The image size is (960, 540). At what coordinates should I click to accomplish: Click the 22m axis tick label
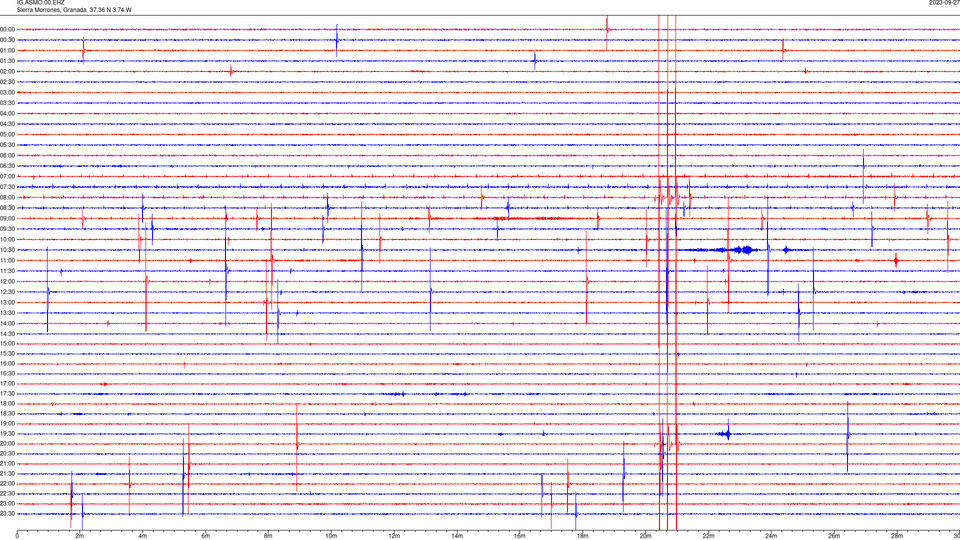(708, 536)
